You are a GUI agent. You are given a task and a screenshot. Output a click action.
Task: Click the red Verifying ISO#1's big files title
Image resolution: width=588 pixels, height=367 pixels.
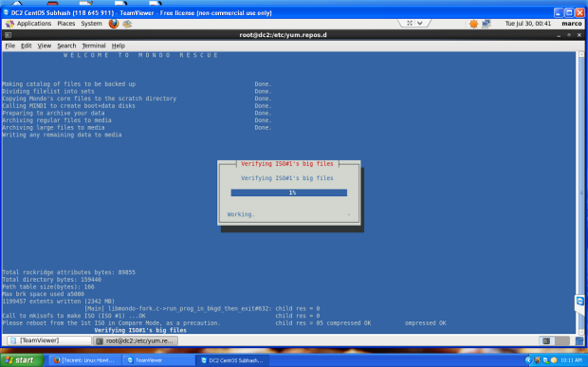(286, 164)
